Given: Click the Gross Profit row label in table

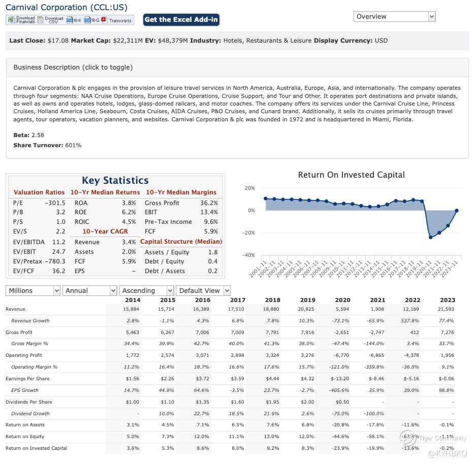Looking at the screenshot, I should tap(19, 333).
